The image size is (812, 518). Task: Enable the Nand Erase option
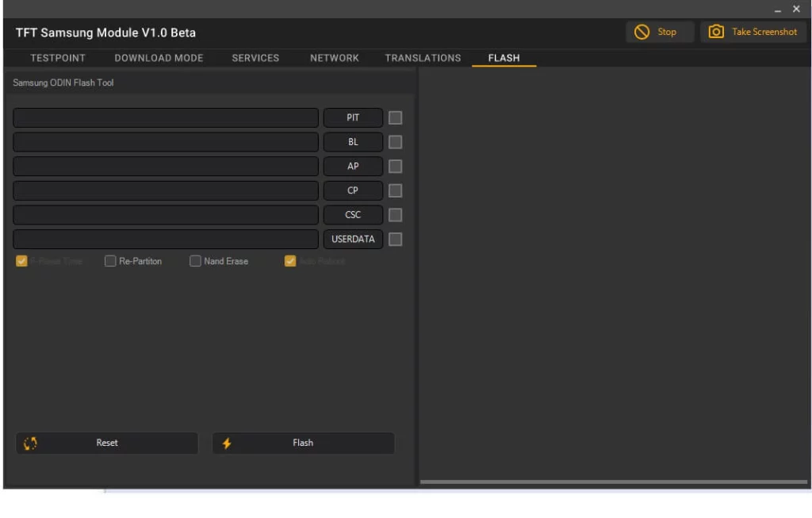pos(195,261)
